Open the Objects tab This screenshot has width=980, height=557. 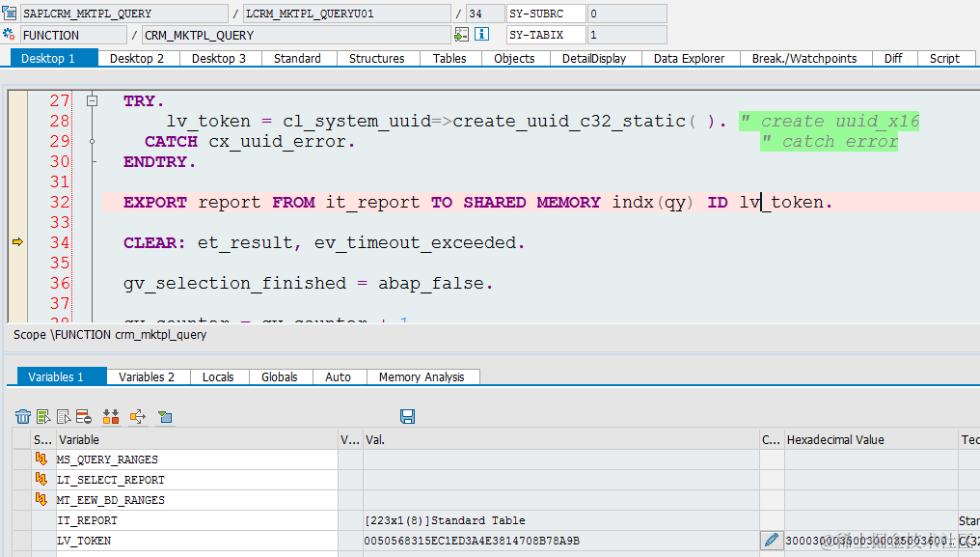point(514,58)
